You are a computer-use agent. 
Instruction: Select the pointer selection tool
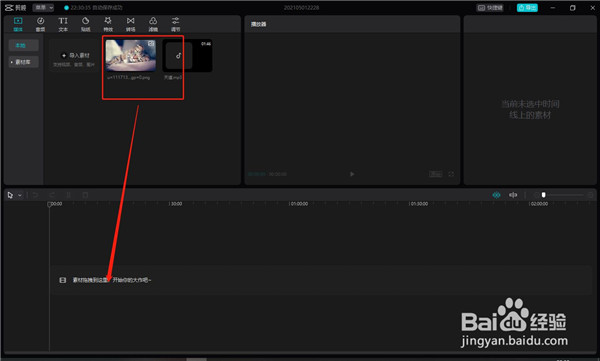[10, 195]
